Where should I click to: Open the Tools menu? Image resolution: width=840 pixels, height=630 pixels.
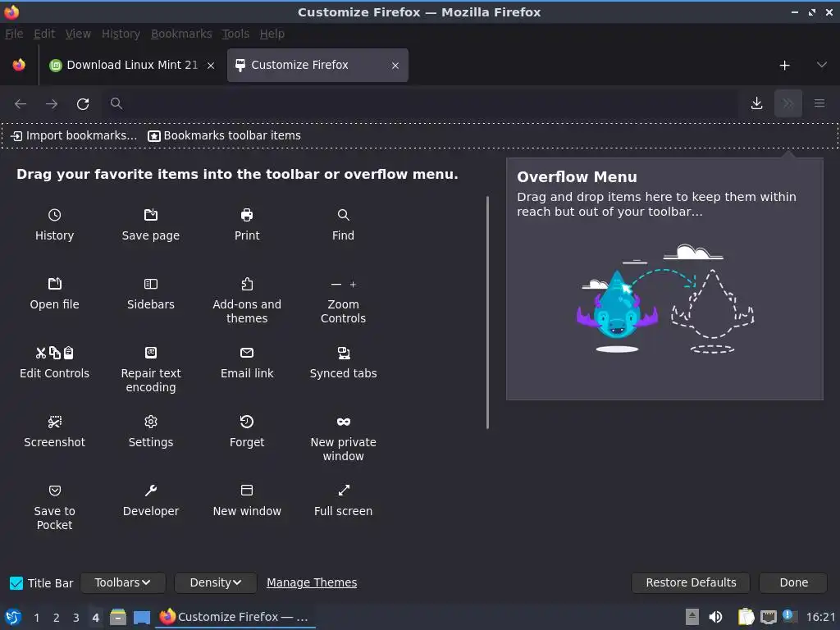pyautogui.click(x=235, y=34)
